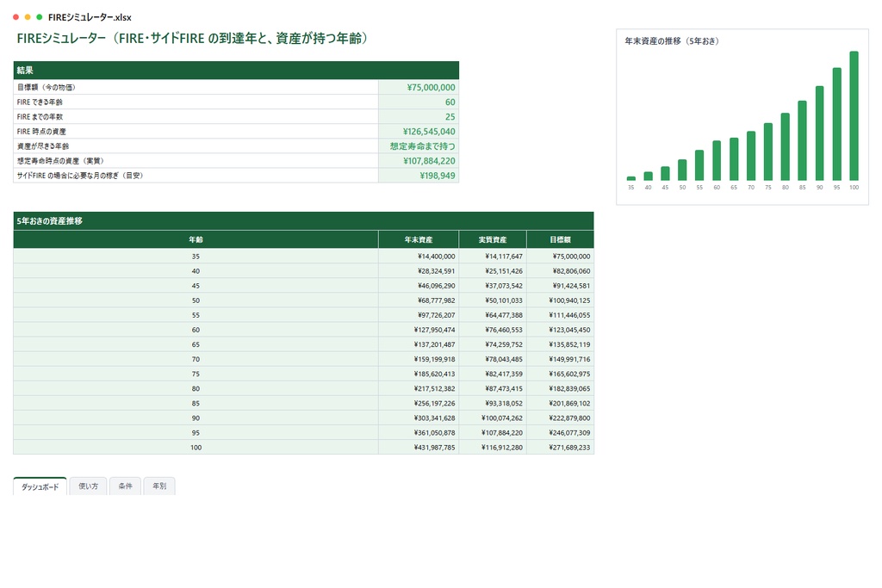Select the age 95 bar in the chart

tap(837, 124)
